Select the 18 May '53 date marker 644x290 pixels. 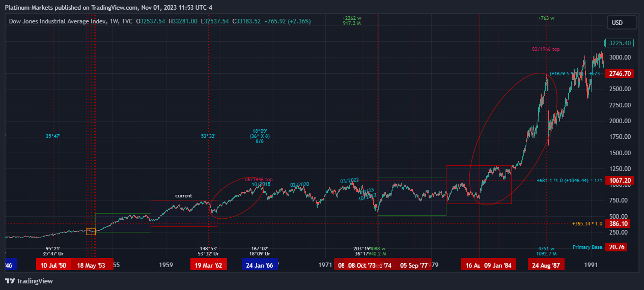tap(91, 265)
